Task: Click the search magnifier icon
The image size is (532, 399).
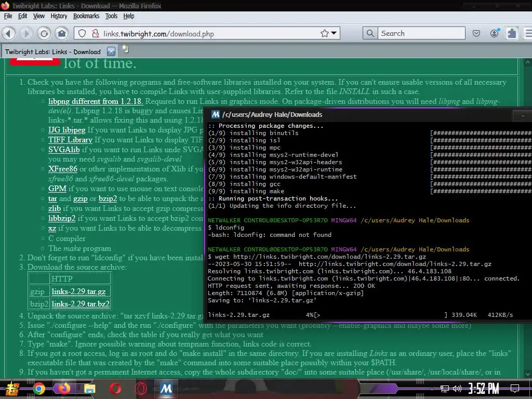Action: [370, 33]
